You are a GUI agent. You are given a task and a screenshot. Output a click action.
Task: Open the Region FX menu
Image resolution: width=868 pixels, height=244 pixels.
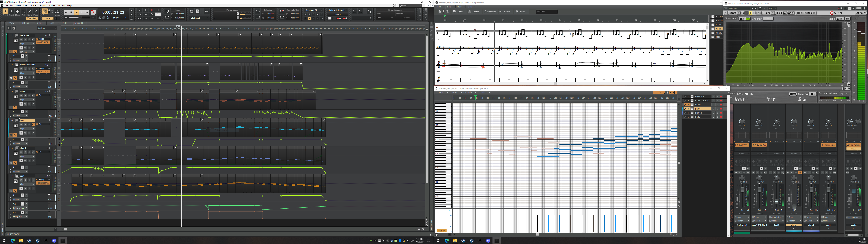[80, 23]
